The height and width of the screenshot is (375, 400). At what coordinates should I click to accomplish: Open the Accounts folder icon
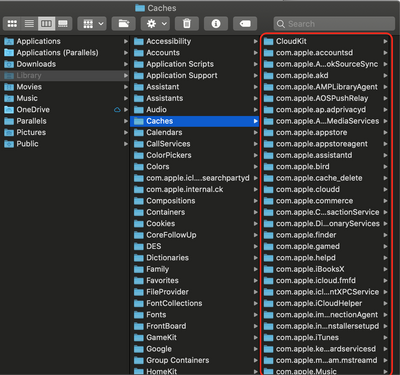click(139, 53)
